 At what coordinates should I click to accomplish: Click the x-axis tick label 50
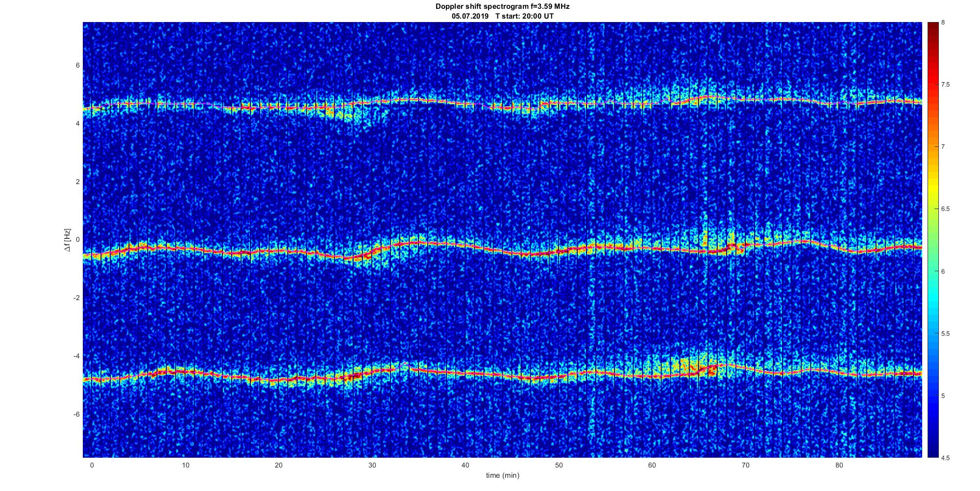point(559,465)
